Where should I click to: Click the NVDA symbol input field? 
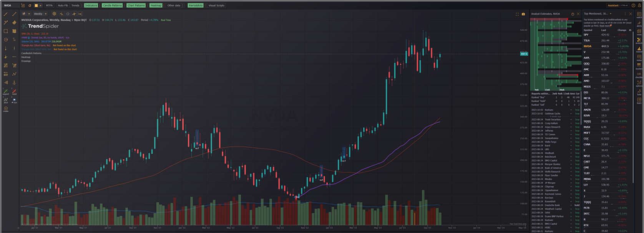coord(11,5)
